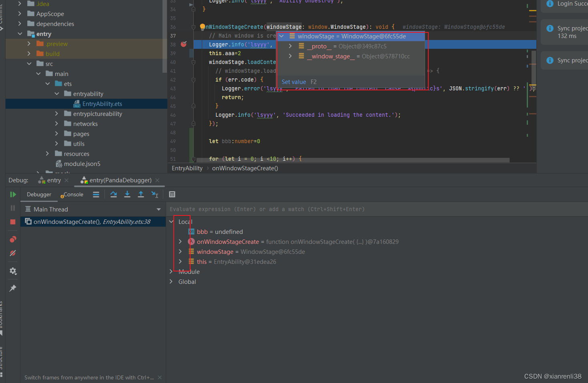Expand the __proto__ node in popup
The height and width of the screenshot is (383, 588).
[x=290, y=46]
